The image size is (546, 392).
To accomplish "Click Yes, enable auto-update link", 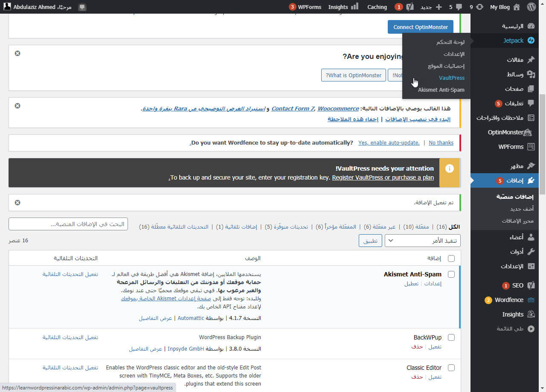I will click(389, 143).
